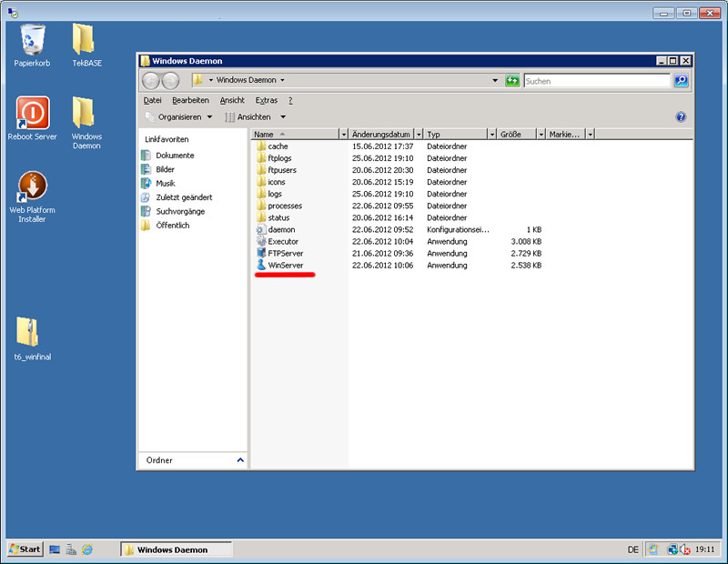Select the ftplogs folder icon

pyautogui.click(x=261, y=157)
